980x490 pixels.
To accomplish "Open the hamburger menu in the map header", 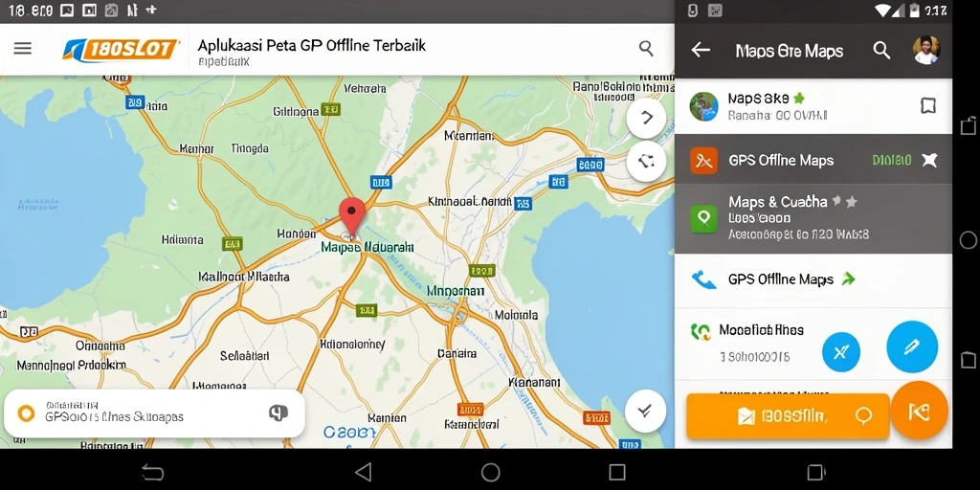I will [x=23, y=48].
